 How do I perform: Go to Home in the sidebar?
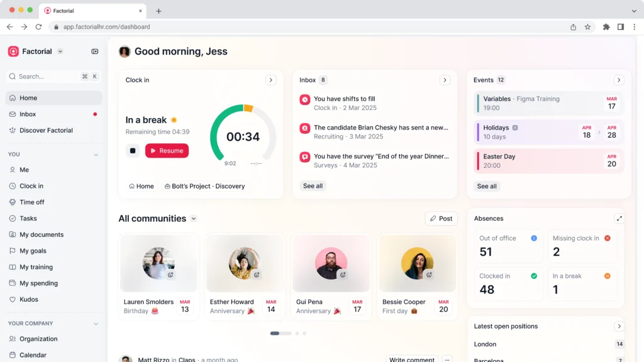click(54, 97)
